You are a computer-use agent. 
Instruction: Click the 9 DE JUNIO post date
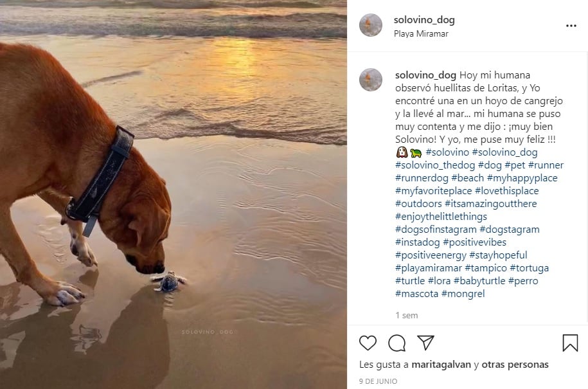(x=378, y=381)
